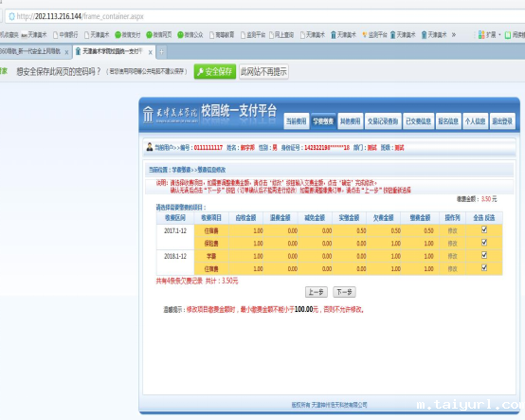Switch to the 其他费用 tab
The width and height of the screenshot is (525, 420).
tap(351, 121)
